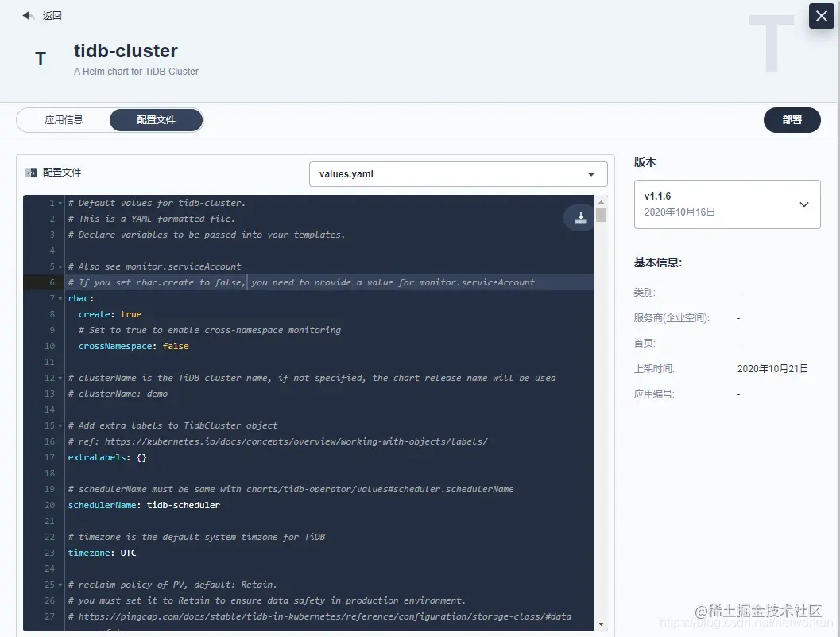The height and width of the screenshot is (637, 840).
Task: Click the 部署 deploy button
Action: (792, 119)
